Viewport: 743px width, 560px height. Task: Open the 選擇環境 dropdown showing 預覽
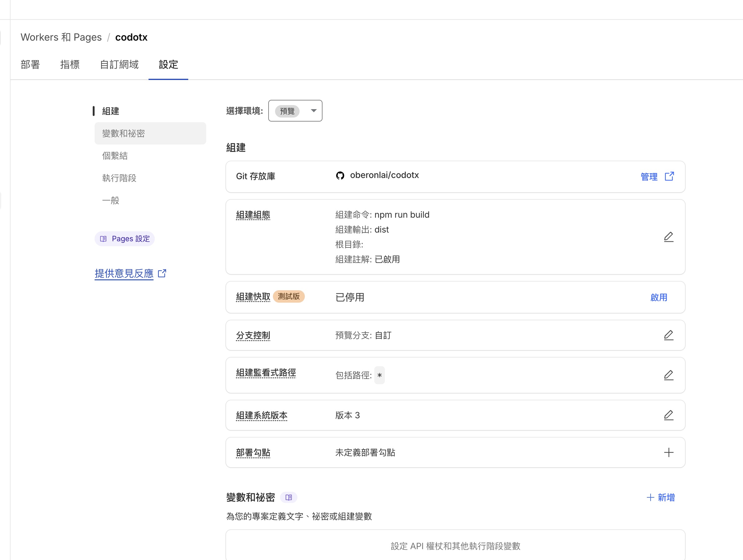pos(295,111)
